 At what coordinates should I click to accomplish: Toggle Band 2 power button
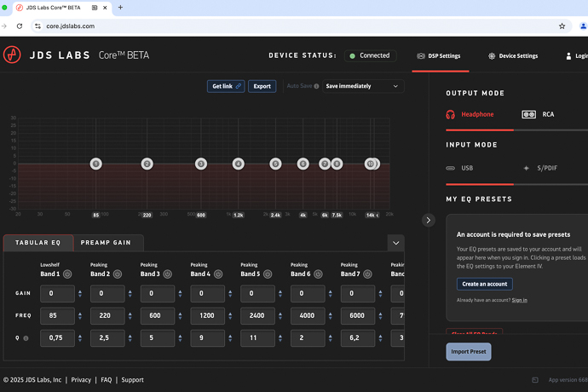[x=118, y=274]
